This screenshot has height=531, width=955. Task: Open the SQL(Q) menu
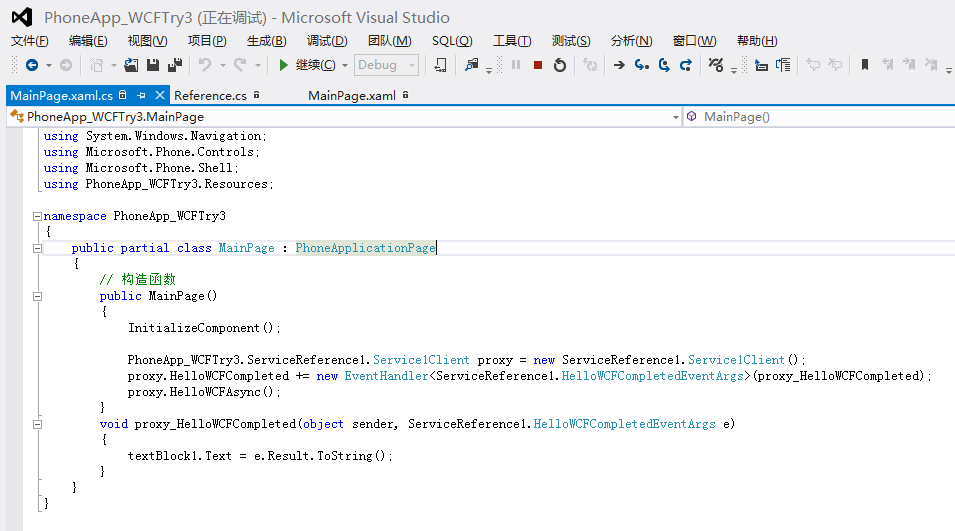click(452, 41)
